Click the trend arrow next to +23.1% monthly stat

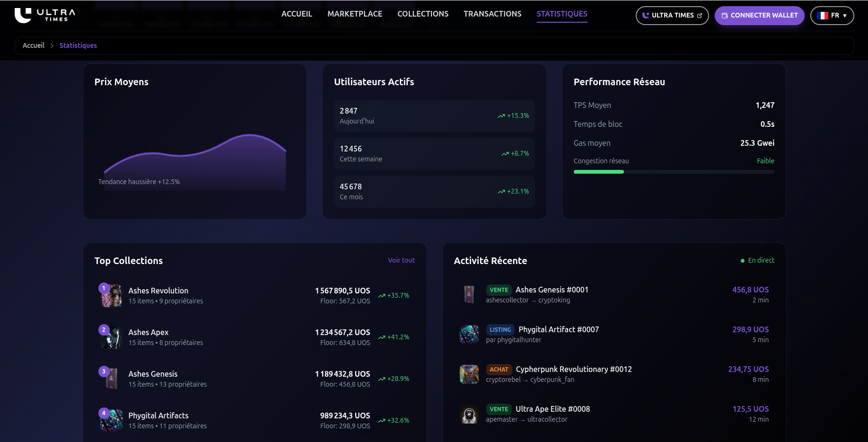tap(500, 192)
